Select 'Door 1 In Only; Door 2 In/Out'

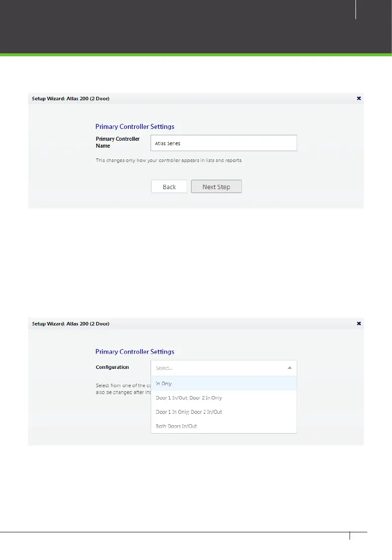pyautogui.click(x=224, y=412)
